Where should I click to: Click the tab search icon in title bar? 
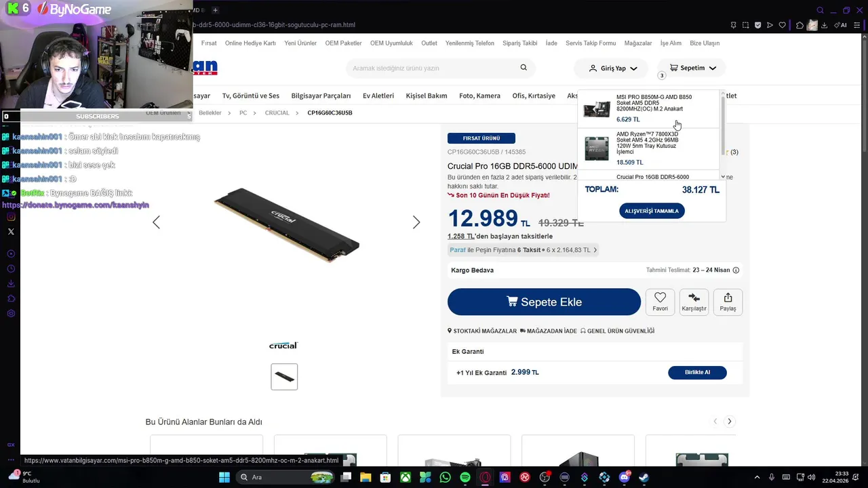point(820,10)
